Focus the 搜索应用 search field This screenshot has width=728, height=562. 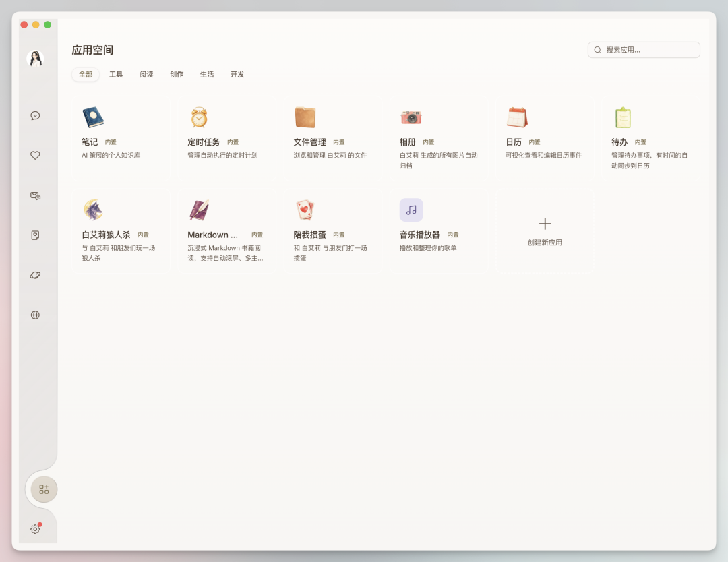coord(644,50)
